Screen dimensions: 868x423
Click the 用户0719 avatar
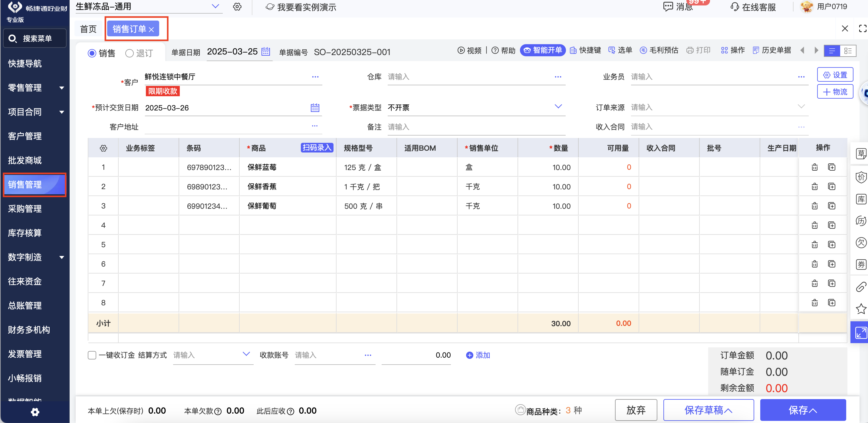[806, 7]
